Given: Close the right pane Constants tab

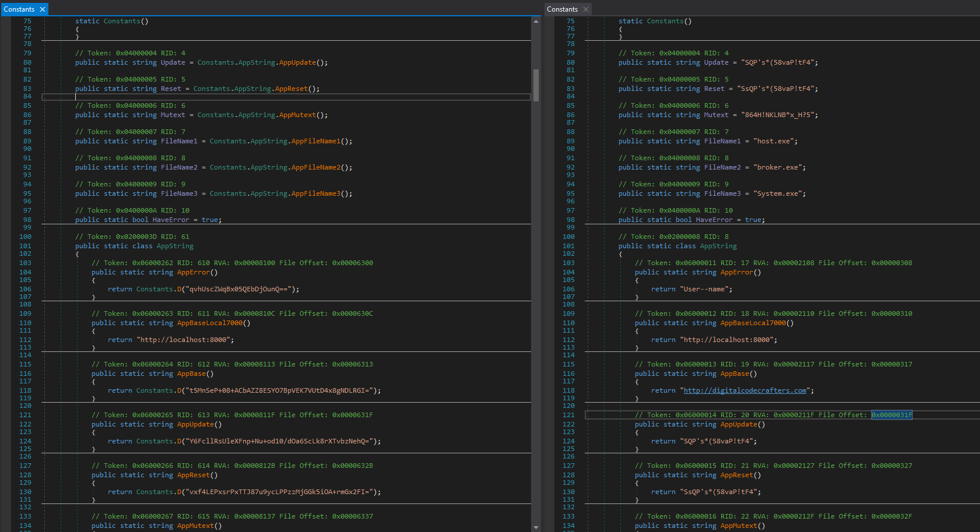Looking at the screenshot, I should pyautogui.click(x=586, y=9).
